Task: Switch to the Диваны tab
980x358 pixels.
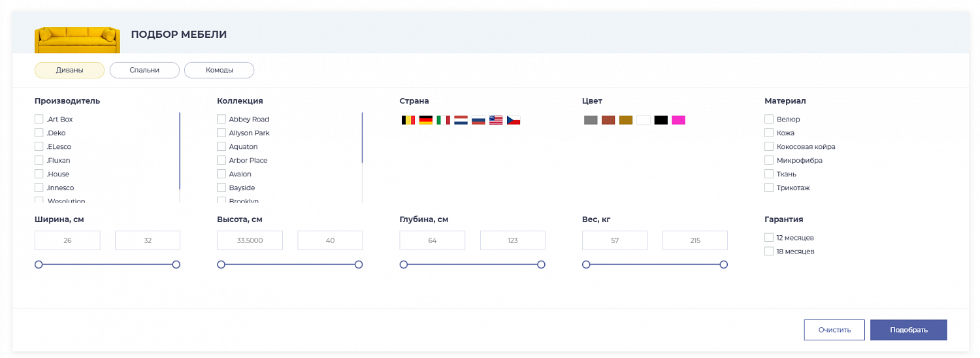Action: point(69,70)
